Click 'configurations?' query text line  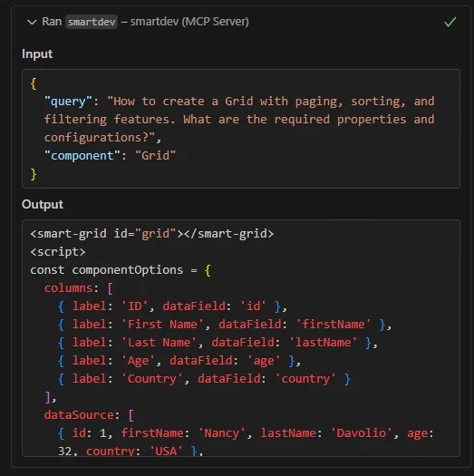click(102, 138)
